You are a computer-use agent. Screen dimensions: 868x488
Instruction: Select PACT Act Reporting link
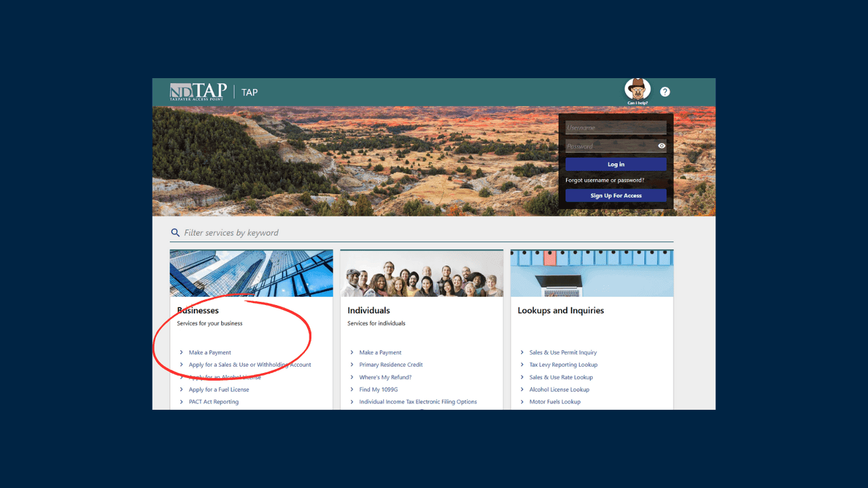(x=214, y=402)
